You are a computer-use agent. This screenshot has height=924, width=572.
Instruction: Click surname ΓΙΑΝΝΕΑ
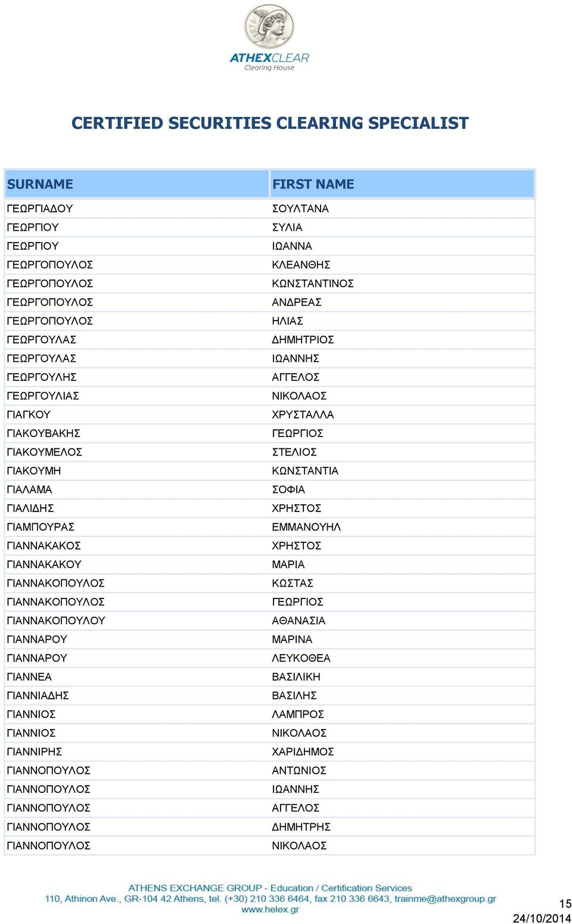[x=29, y=677]
